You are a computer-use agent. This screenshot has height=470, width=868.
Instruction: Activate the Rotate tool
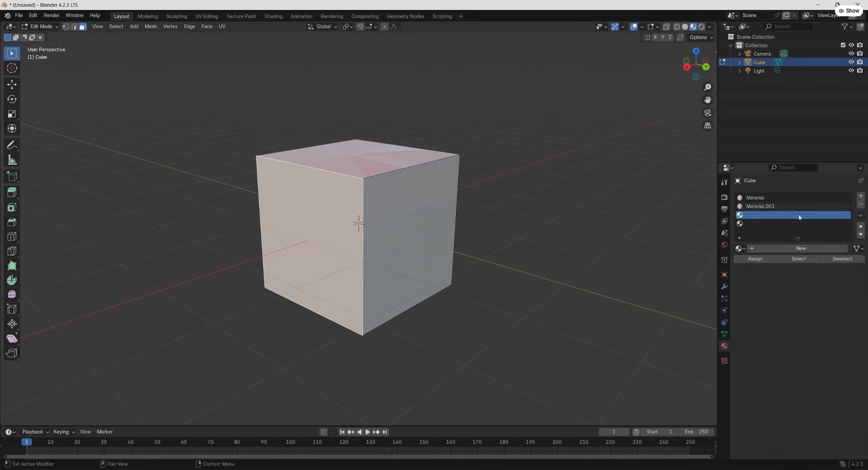click(x=12, y=100)
